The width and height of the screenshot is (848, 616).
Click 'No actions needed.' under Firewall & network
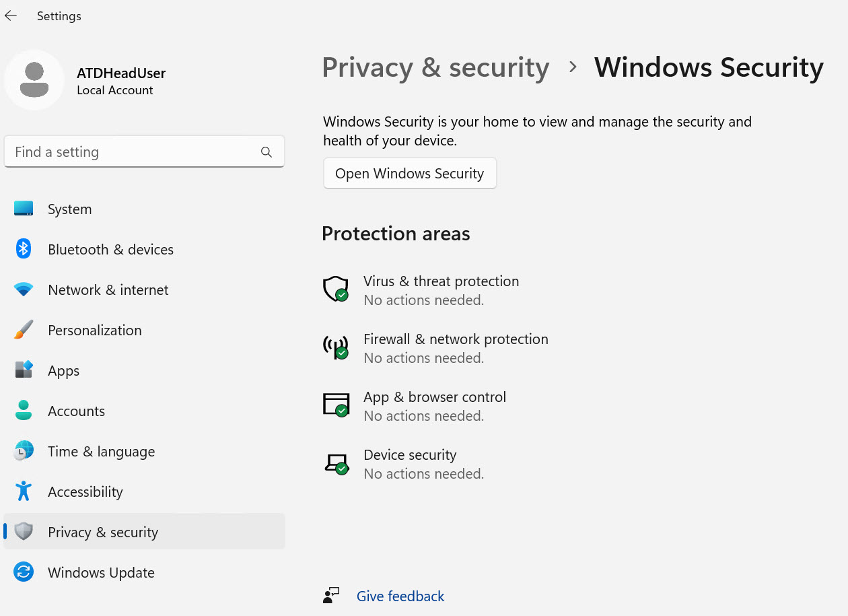[424, 358]
